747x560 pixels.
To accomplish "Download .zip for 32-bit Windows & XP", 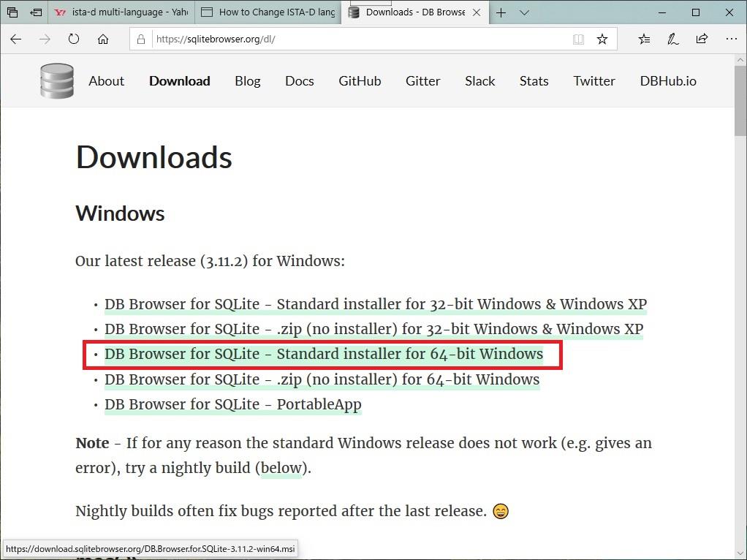I will point(373,329).
